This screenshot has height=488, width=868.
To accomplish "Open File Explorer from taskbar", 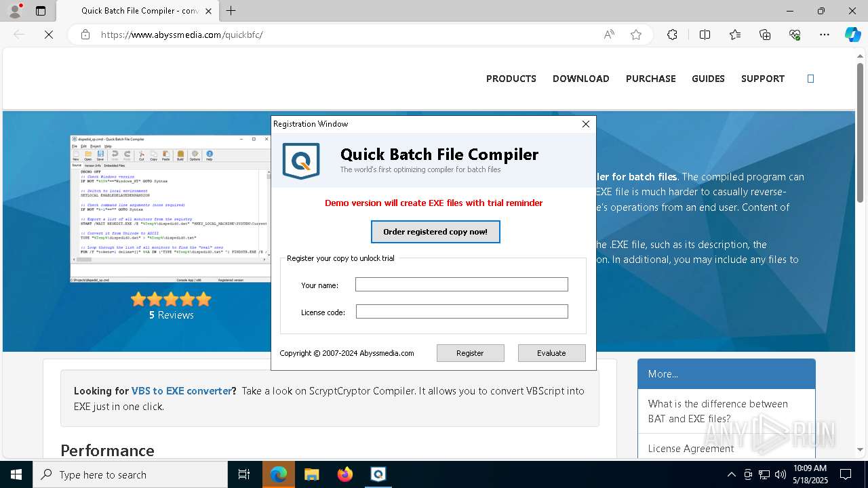I will [x=311, y=474].
